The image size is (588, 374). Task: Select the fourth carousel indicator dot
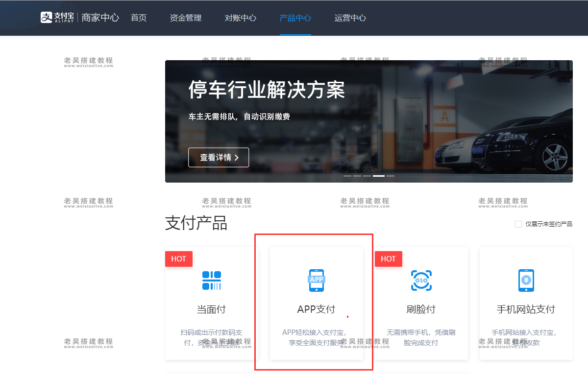[x=379, y=175]
